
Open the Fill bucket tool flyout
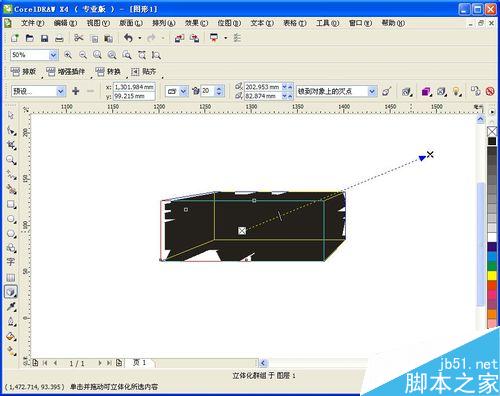pyautogui.click(x=11, y=337)
